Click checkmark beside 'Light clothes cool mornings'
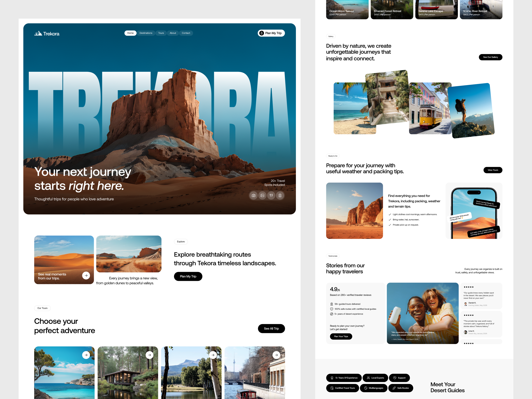Screen dimensions: 532x399 [390, 215]
